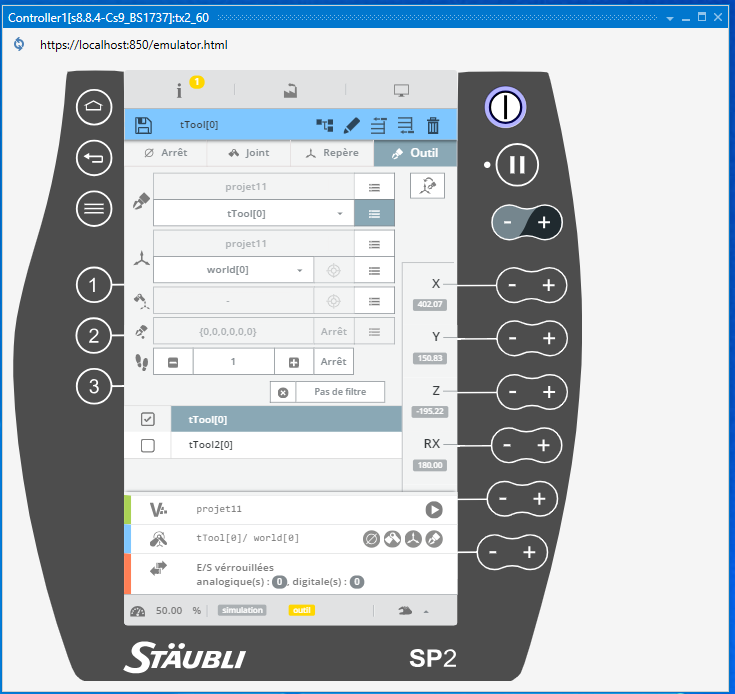Open the information tab with notification badge
Viewport: 735px width, 694px height.
click(180, 90)
